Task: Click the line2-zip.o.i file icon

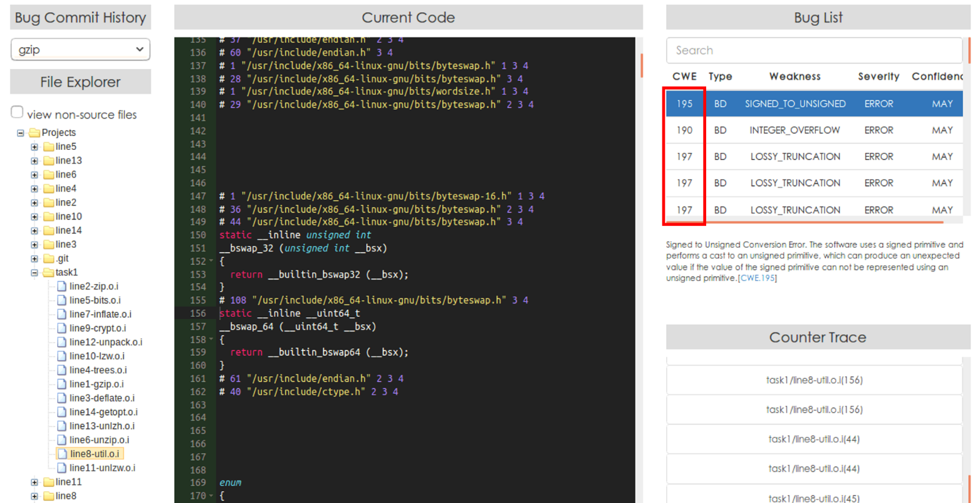Action: coord(61,287)
